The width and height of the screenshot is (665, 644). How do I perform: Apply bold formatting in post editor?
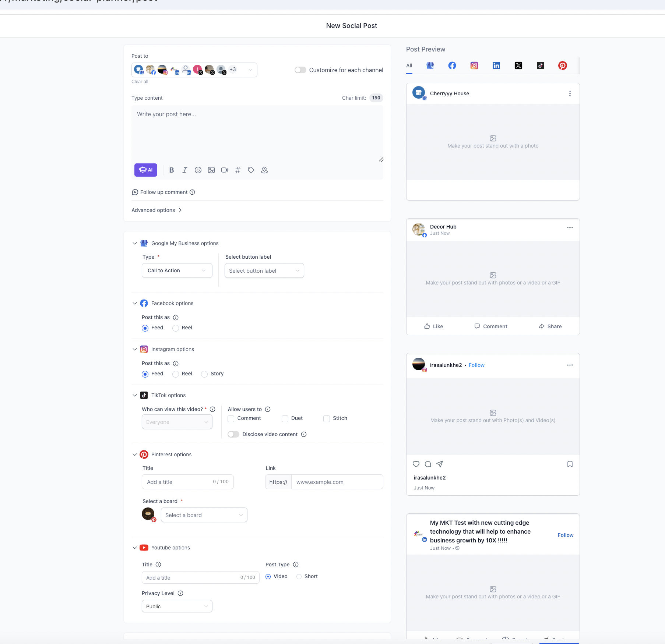tap(172, 170)
